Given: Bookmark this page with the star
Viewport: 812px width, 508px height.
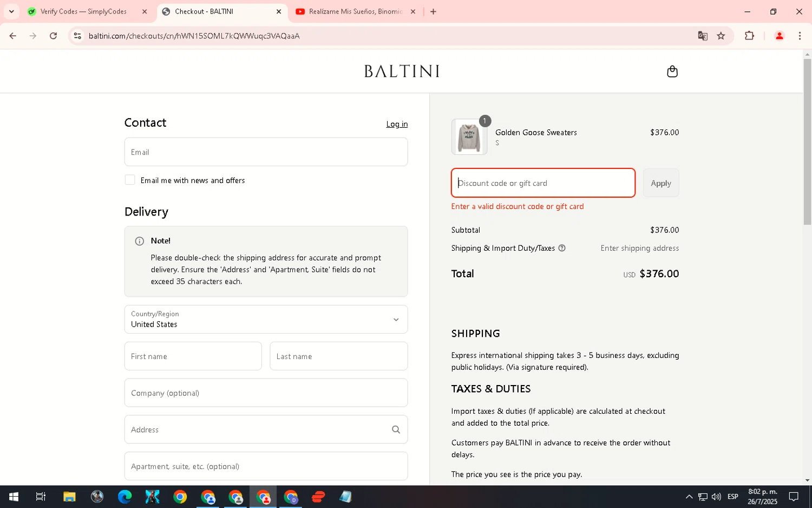Looking at the screenshot, I should pos(721,36).
